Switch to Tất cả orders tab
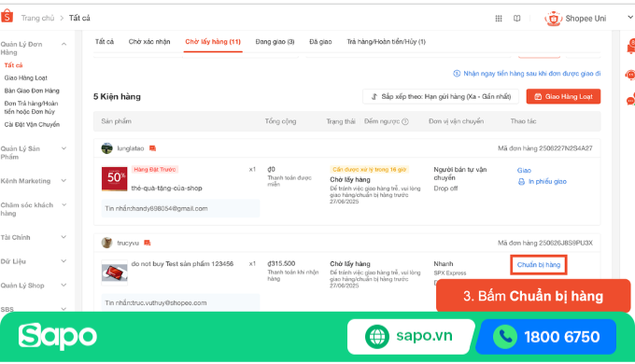Image resolution: width=635 pixels, height=364 pixels. tap(105, 42)
